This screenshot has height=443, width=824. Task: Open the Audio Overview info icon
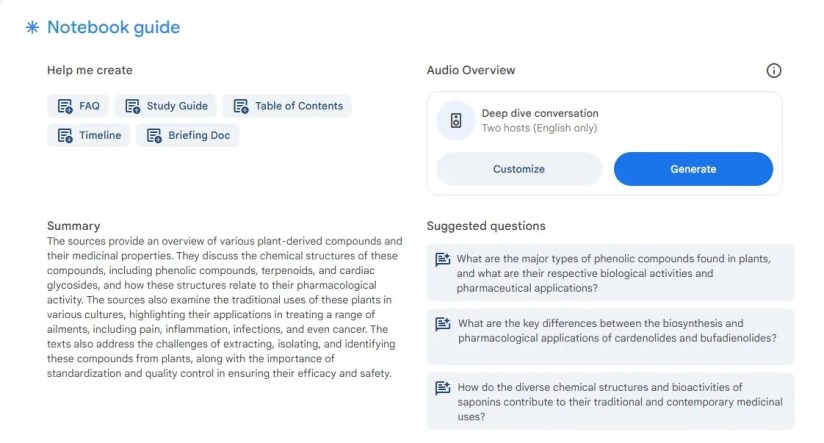(773, 71)
